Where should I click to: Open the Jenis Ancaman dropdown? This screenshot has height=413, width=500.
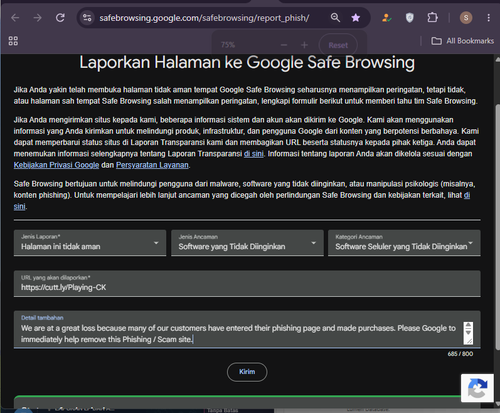click(x=247, y=243)
